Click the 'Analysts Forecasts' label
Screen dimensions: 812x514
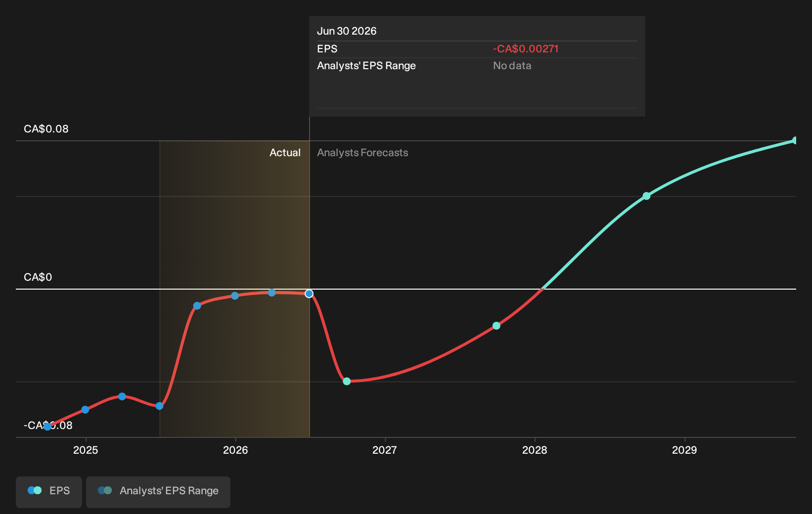pos(362,153)
